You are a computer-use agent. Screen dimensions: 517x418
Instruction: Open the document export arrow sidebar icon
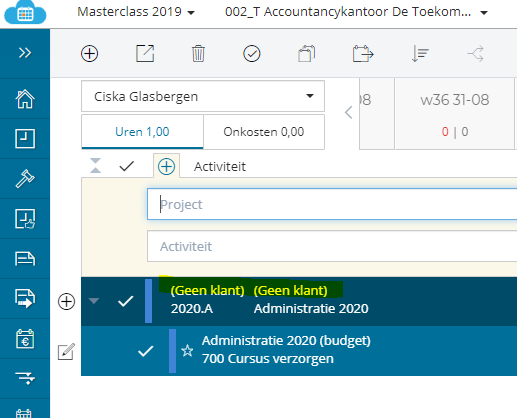(x=25, y=298)
